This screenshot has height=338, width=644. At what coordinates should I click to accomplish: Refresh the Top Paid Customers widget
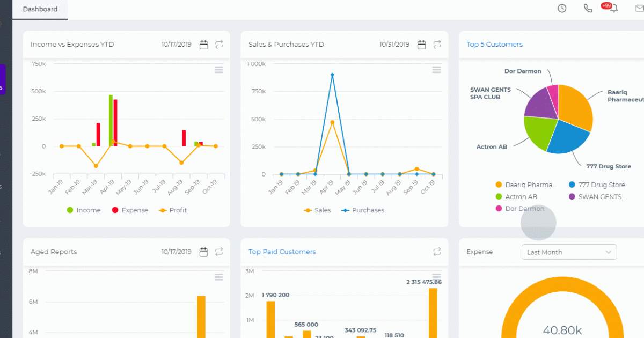437,252
